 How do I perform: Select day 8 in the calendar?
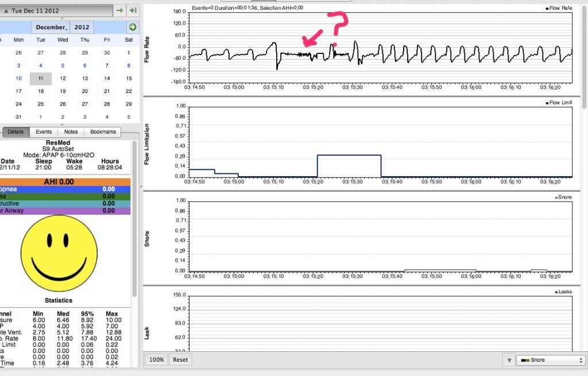(x=129, y=65)
